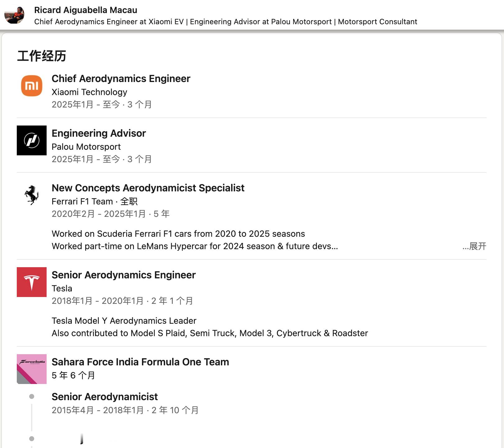This screenshot has height=448, width=504.
Task: Click the Tesla Model Y Aerodynamics Leader line
Action: click(124, 321)
